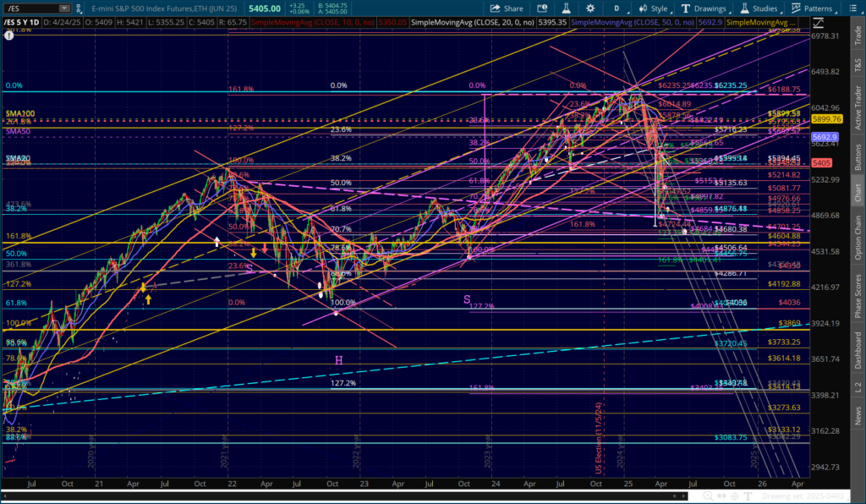Click the $3083.75 level label

tap(730, 437)
